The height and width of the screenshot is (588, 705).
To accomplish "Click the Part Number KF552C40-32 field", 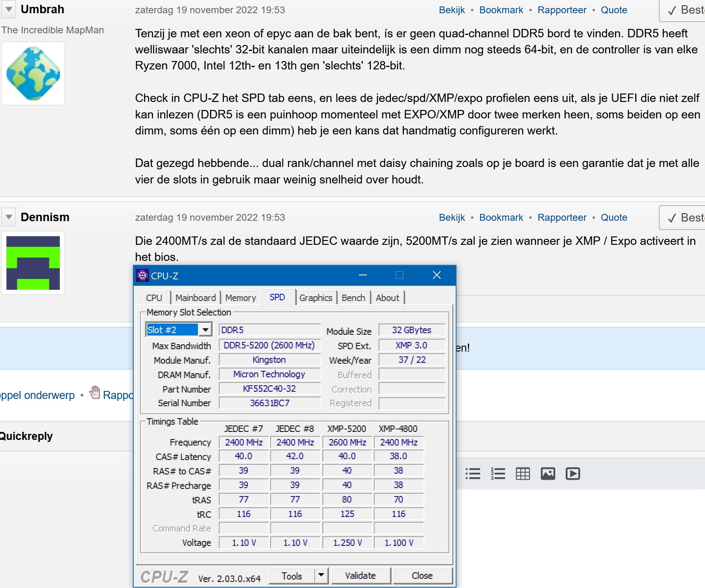I will [269, 389].
